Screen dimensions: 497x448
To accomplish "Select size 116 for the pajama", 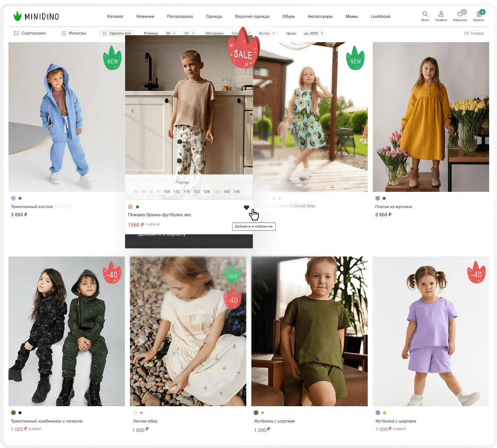I will [x=186, y=191].
